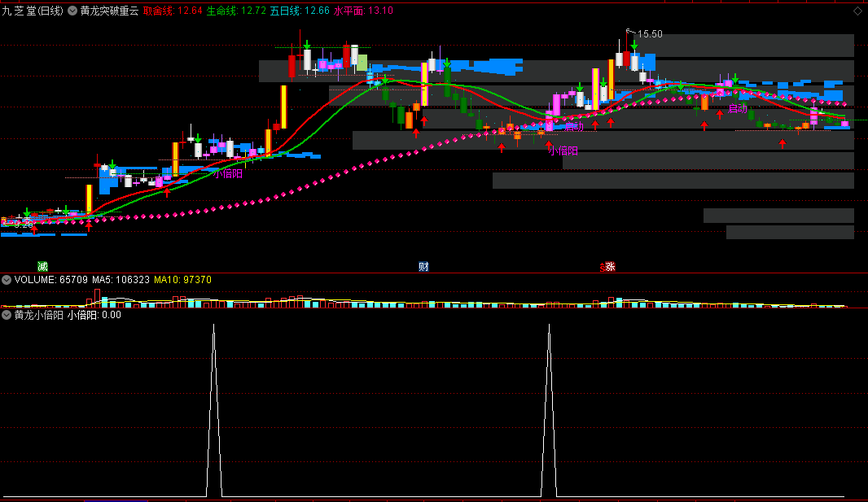Click the red 涨 event marker
The image size is (868, 502).
608,267
